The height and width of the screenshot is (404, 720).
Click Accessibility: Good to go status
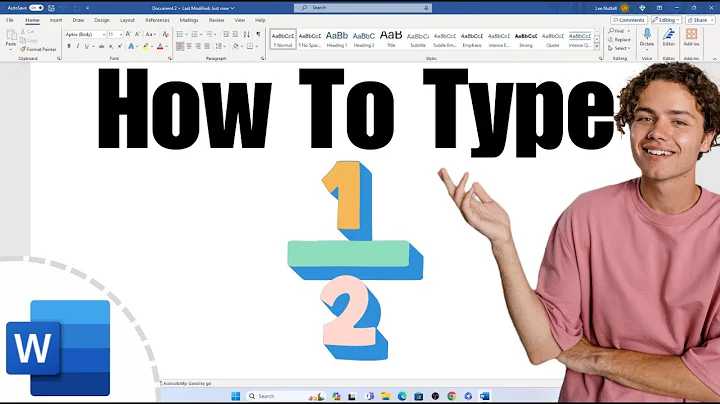pos(186,383)
